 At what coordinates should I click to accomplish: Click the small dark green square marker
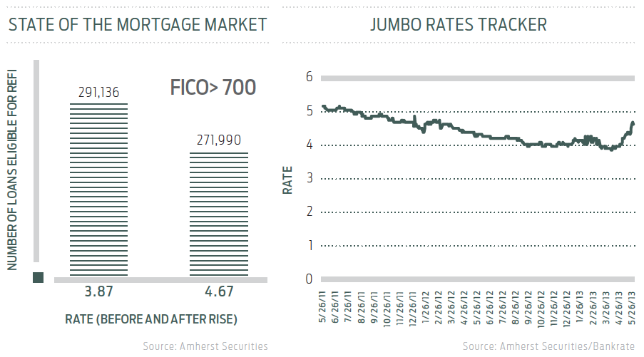[39, 277]
